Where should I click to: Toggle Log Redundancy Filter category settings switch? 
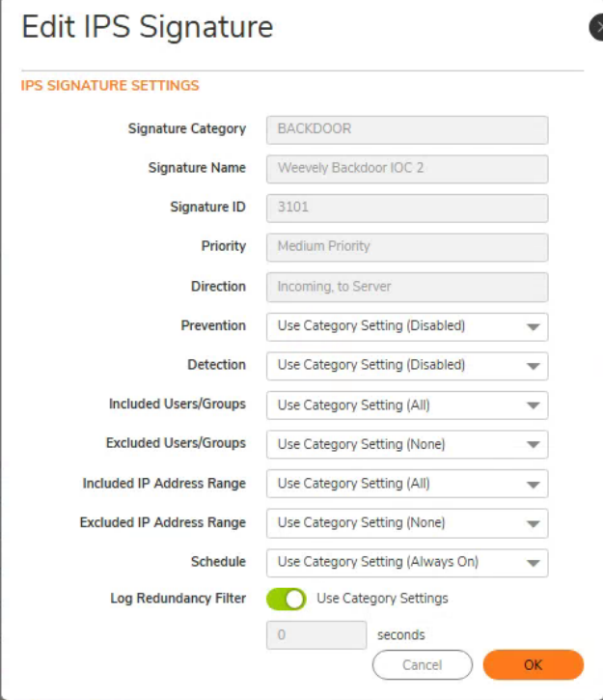(287, 599)
